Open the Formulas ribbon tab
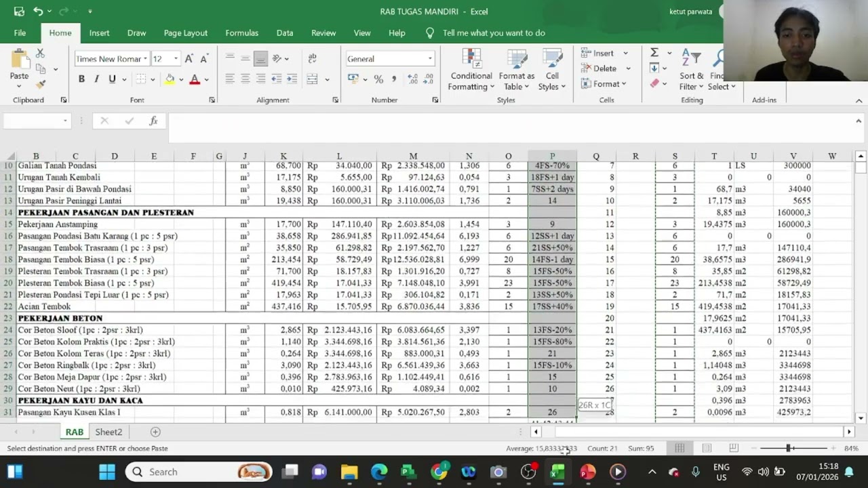This screenshot has width=868, height=488. [x=241, y=33]
